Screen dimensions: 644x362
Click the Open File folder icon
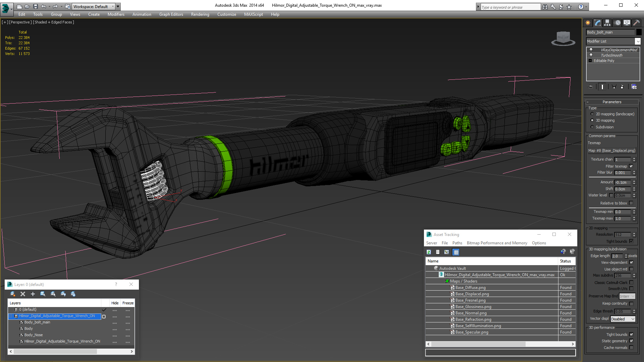point(27,6)
